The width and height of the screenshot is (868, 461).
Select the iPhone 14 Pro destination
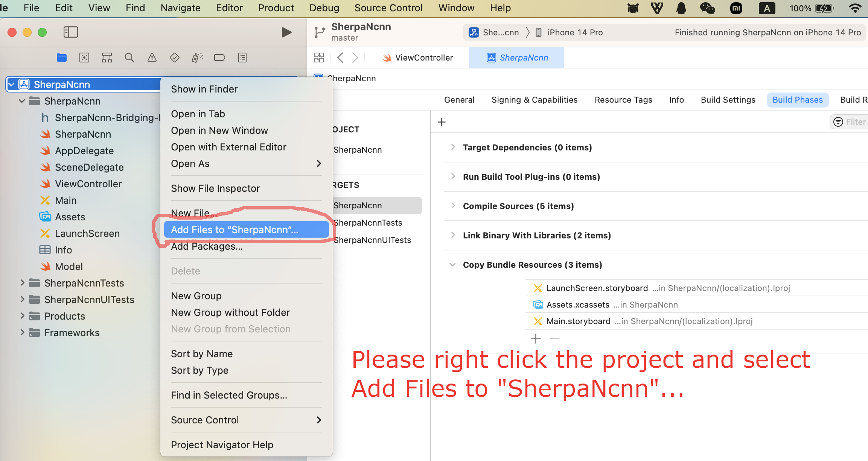click(x=569, y=32)
